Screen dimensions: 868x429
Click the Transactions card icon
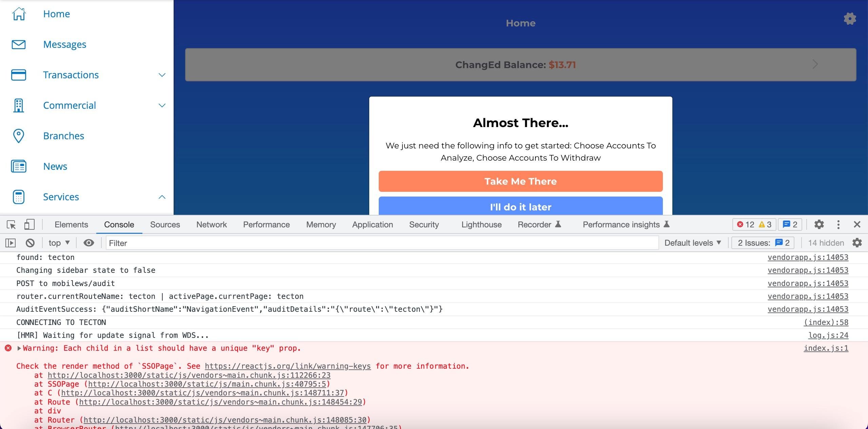click(19, 75)
